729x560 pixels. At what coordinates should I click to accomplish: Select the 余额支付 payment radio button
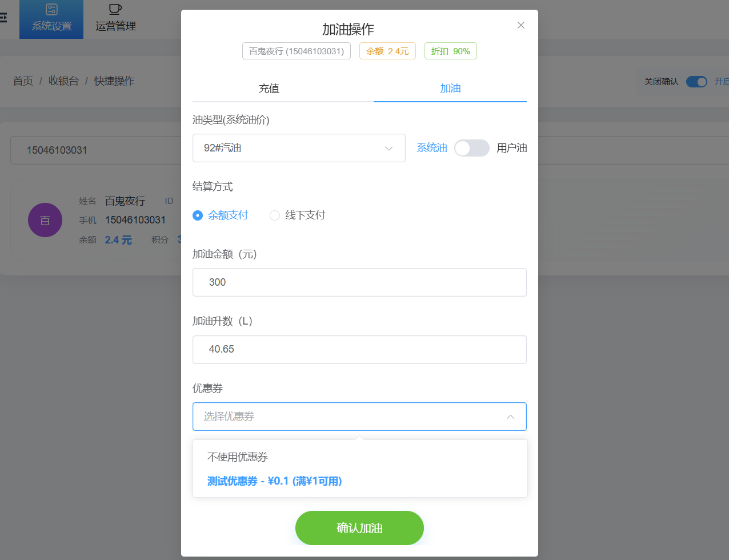point(197,215)
